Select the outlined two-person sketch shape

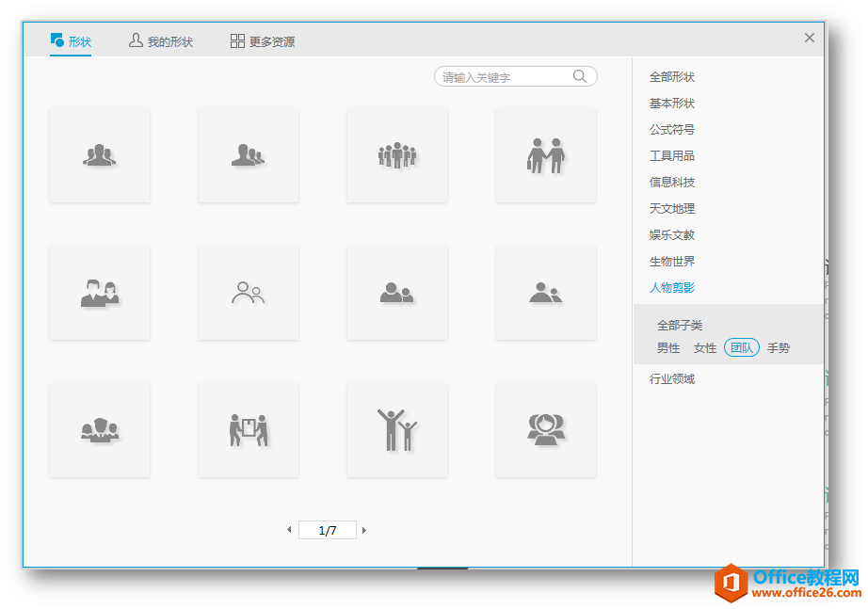point(248,292)
